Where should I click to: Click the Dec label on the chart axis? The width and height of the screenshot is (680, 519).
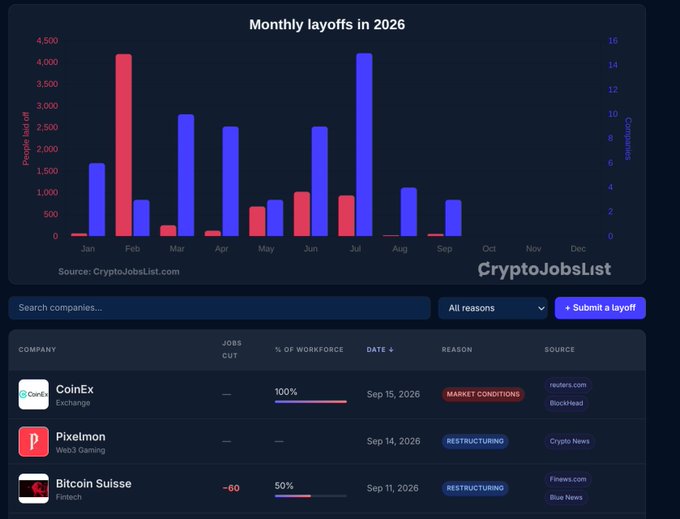click(578, 249)
